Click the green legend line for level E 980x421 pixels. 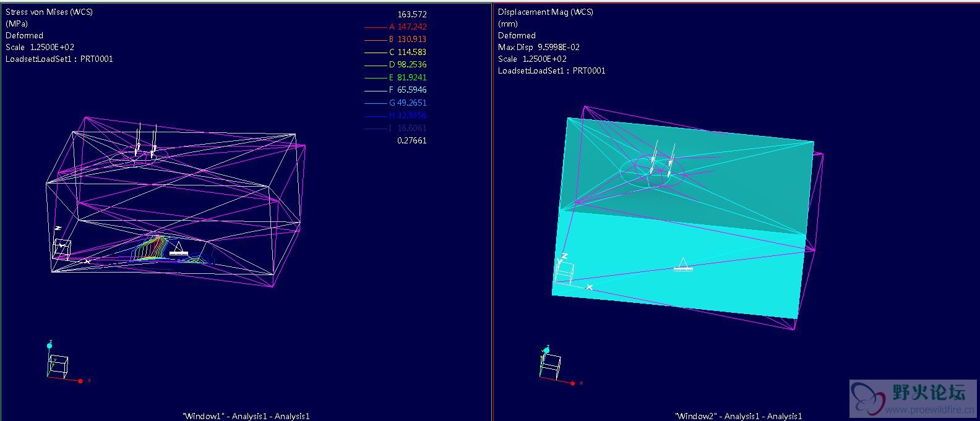pos(375,78)
